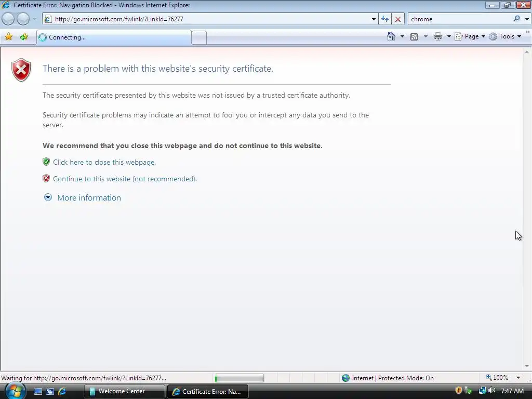This screenshot has width=532, height=399.
Task: Continue to this website (not recommended)
Action: pyautogui.click(x=125, y=179)
